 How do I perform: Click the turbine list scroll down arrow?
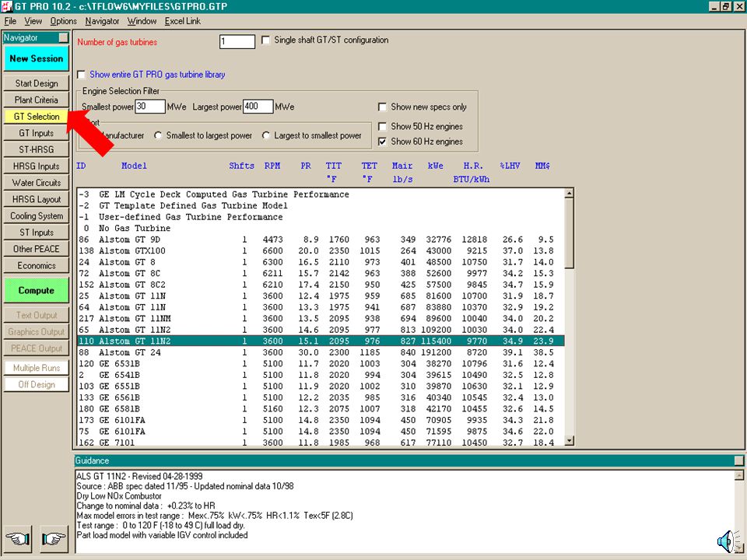tap(569, 441)
